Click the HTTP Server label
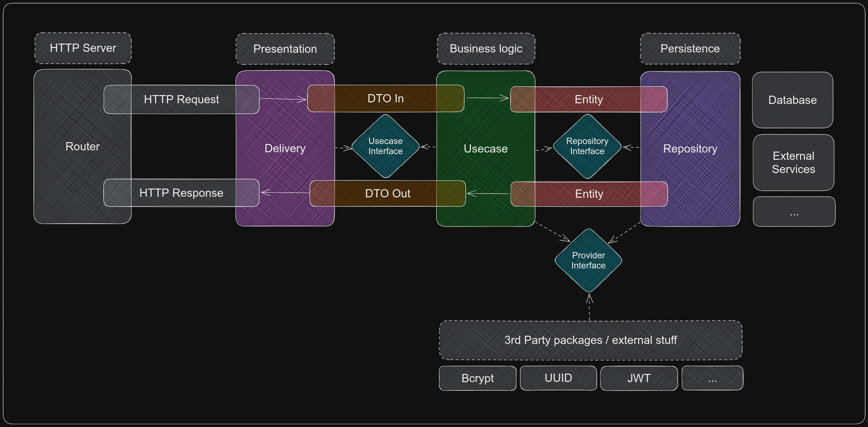The image size is (868, 427). tap(83, 48)
